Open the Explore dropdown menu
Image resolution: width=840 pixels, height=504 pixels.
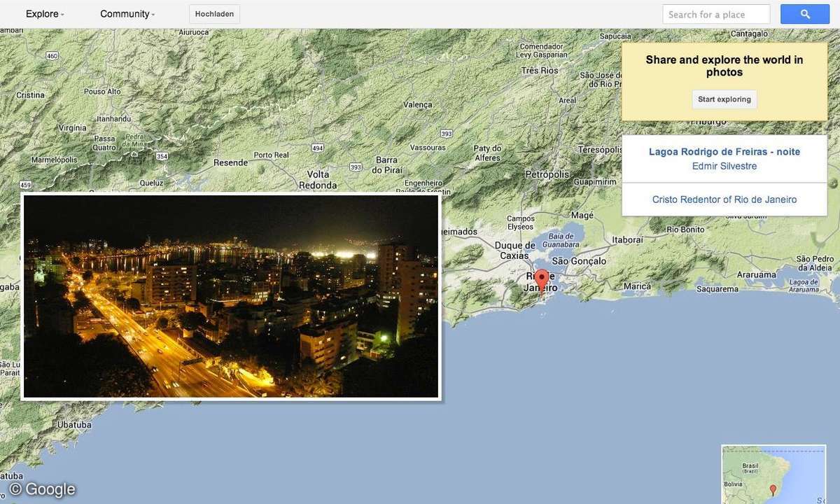(x=45, y=14)
